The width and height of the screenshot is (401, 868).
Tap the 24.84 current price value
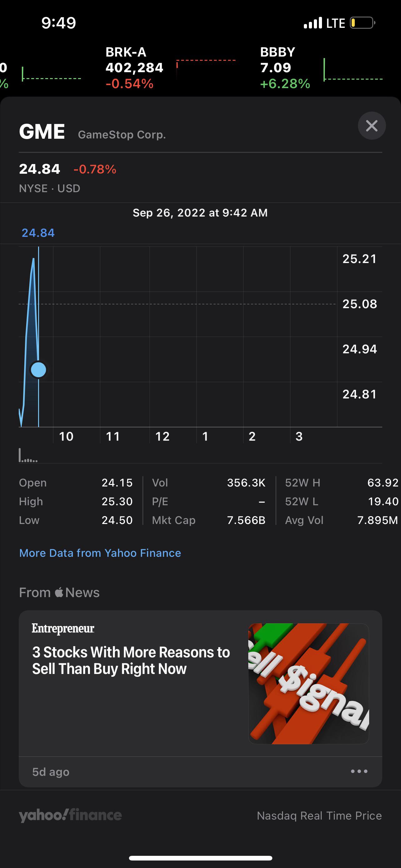click(40, 169)
